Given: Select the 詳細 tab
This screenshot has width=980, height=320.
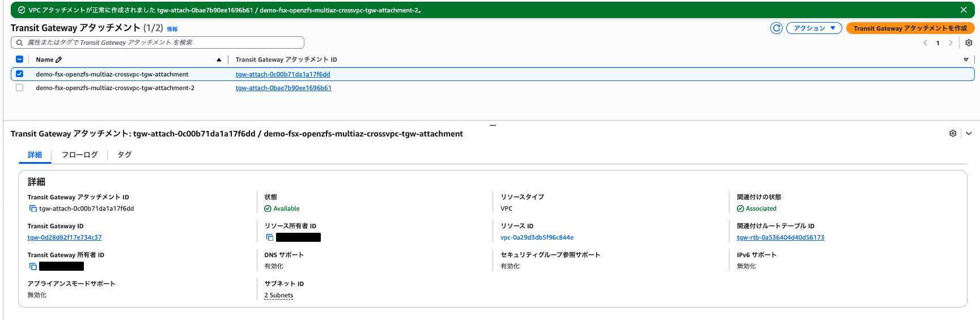Looking at the screenshot, I should 35,155.
